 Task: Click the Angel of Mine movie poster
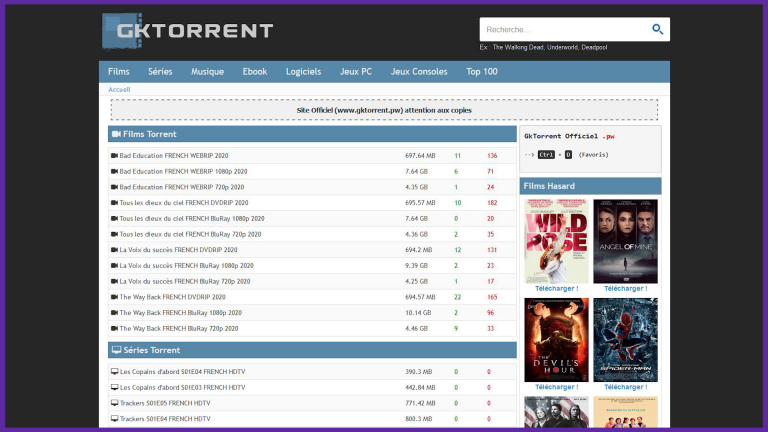click(625, 241)
